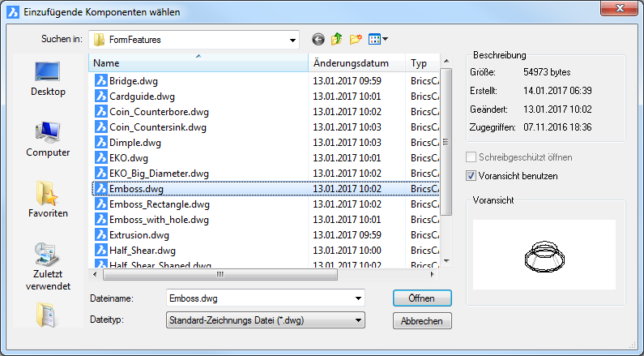Select Extrusion.dwg in the file list
644x356 pixels.
pos(139,235)
